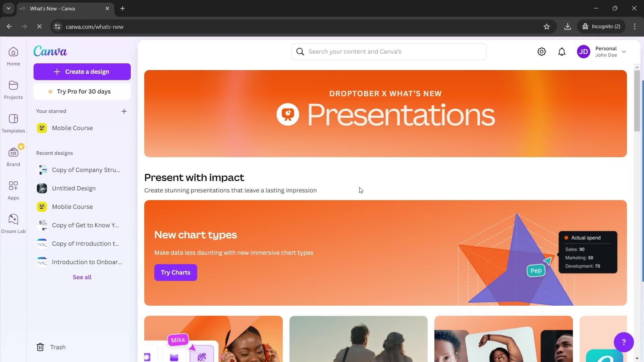Click Create a design button

point(82,72)
